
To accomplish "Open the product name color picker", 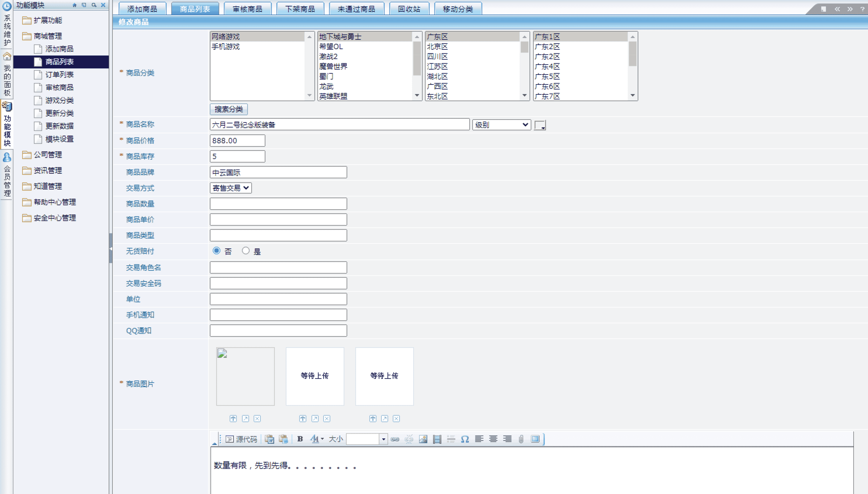I will [540, 125].
